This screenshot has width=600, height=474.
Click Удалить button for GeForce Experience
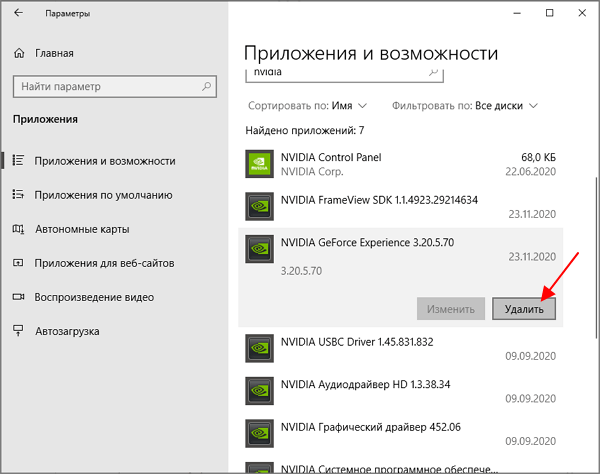pyautogui.click(x=524, y=309)
